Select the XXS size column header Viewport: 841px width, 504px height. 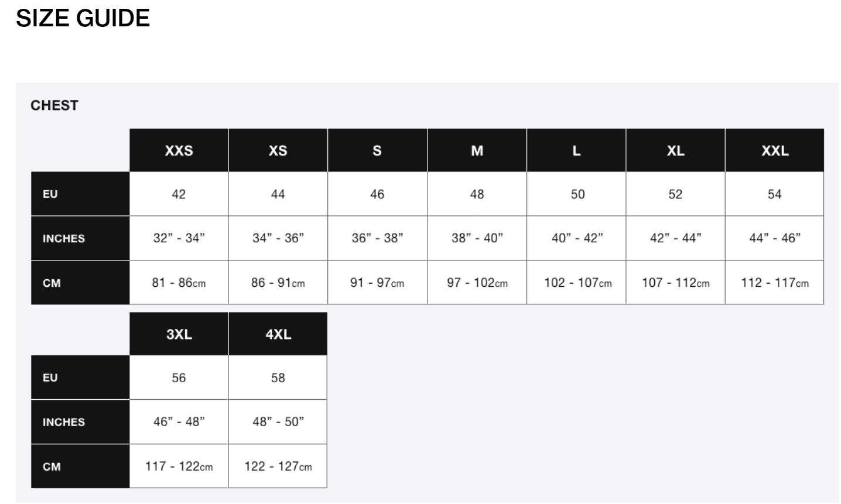(179, 150)
